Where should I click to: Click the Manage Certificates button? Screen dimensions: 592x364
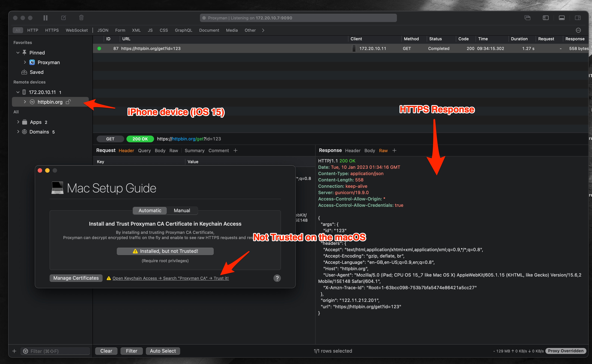click(x=76, y=278)
